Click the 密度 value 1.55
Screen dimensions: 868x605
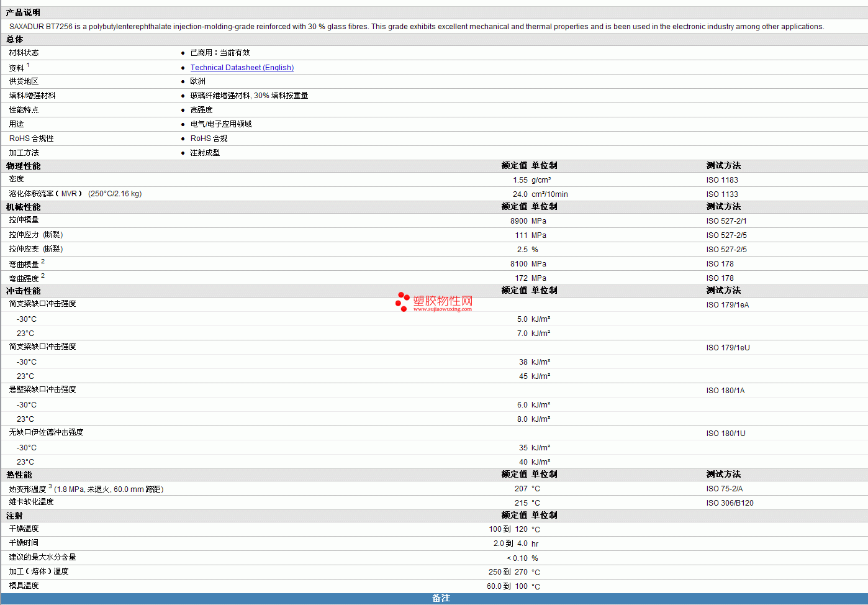click(520, 180)
